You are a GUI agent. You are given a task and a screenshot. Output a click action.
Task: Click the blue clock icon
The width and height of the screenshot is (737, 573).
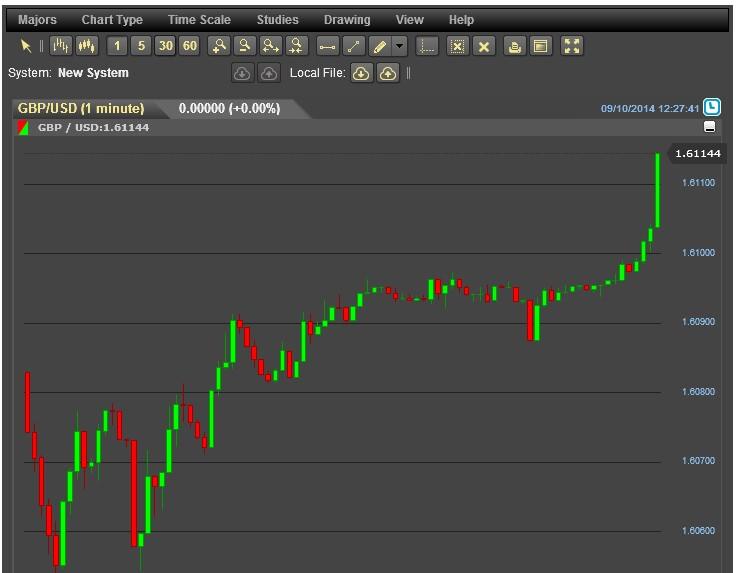coord(712,107)
